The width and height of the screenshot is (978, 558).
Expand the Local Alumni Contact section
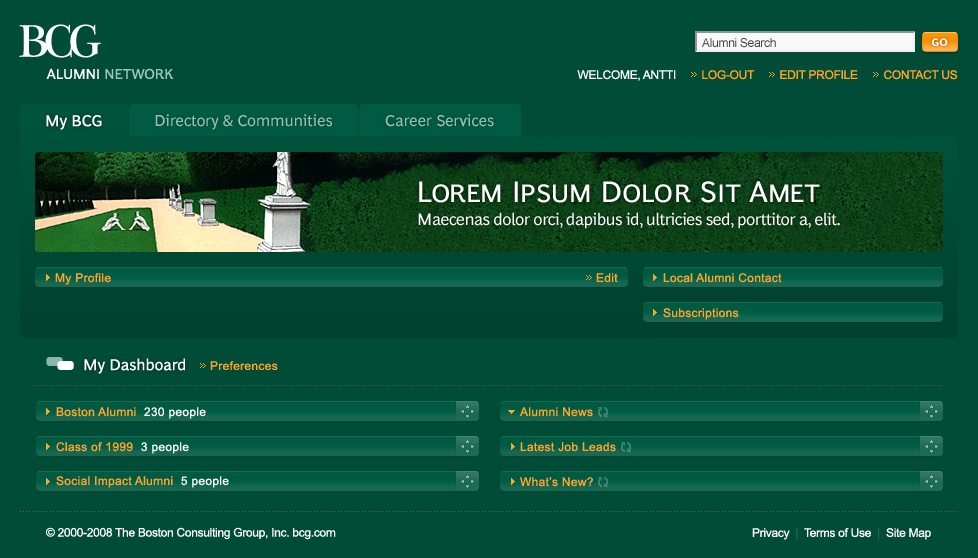[721, 278]
